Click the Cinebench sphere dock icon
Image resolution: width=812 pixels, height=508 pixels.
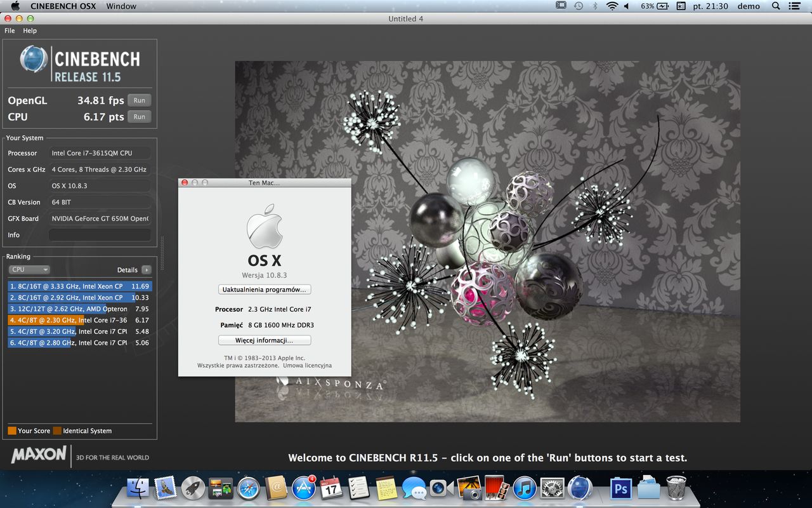tap(580, 488)
